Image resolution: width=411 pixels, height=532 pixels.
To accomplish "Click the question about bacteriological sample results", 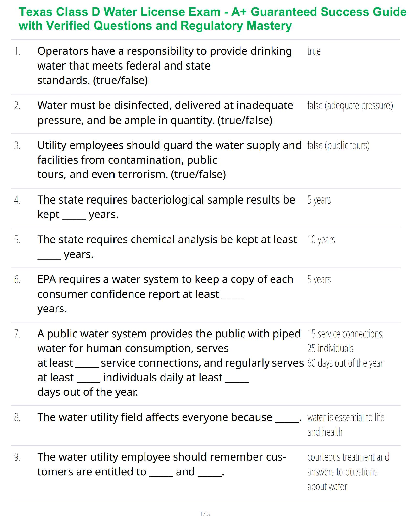I will tap(166, 207).
